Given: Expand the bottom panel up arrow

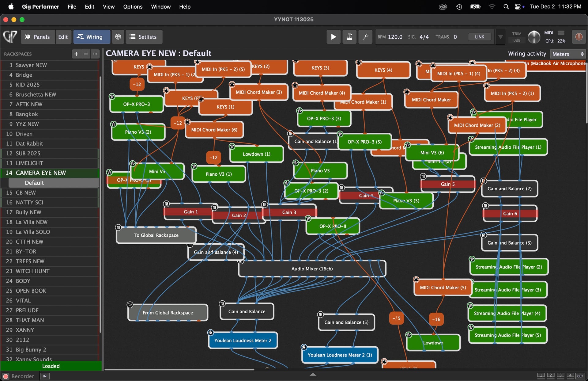Looking at the screenshot, I should tap(313, 374).
